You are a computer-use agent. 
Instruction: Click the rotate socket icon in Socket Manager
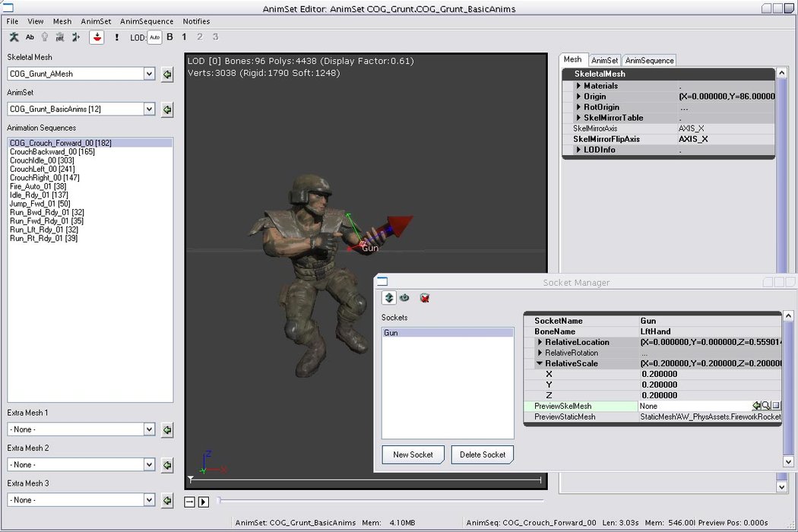pyautogui.click(x=404, y=298)
